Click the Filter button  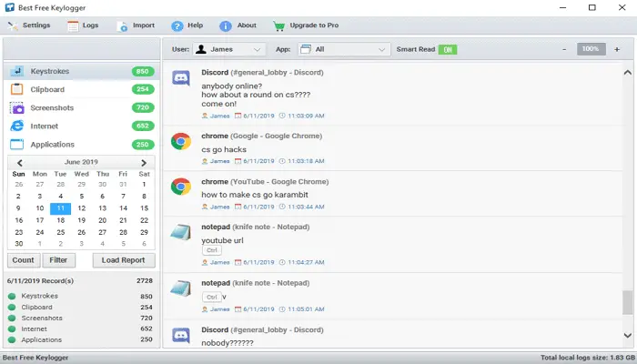58,260
